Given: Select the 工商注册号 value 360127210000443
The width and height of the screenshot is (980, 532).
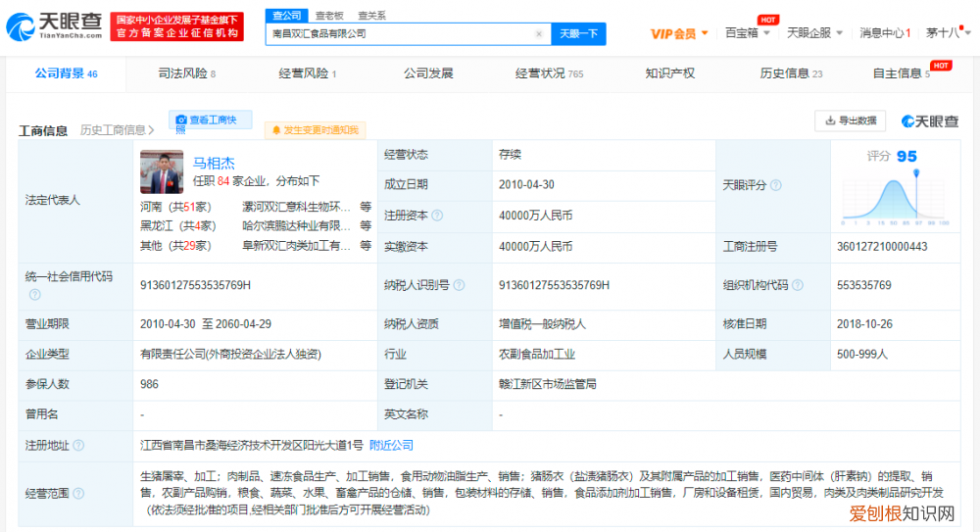Looking at the screenshot, I should tap(882, 247).
